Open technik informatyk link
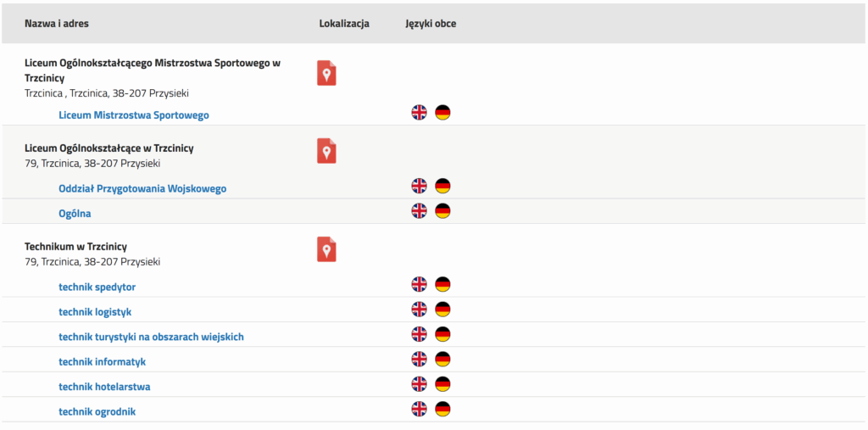Image resolution: width=868 pixels, height=430 pixels. tap(102, 362)
